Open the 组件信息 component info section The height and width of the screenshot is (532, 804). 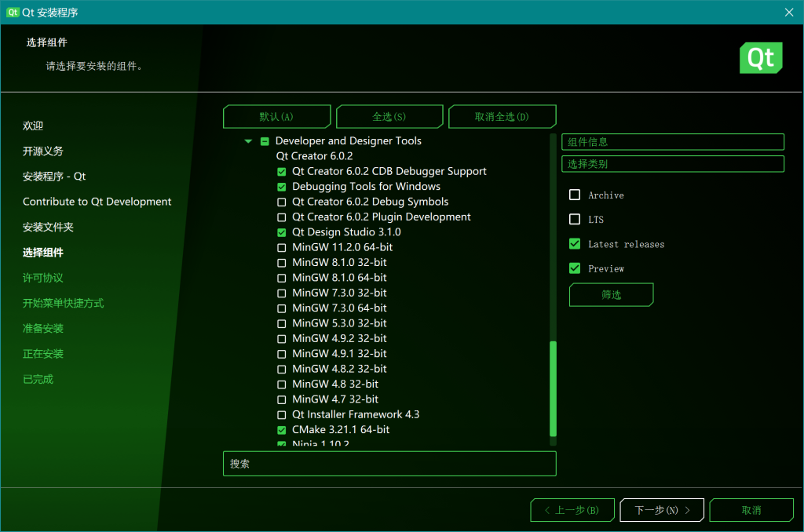click(x=673, y=142)
